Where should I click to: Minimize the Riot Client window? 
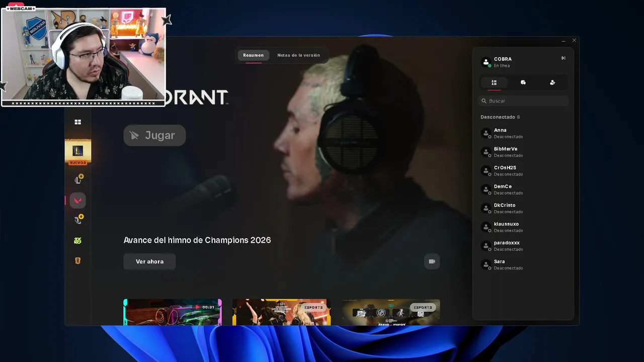tap(563, 41)
